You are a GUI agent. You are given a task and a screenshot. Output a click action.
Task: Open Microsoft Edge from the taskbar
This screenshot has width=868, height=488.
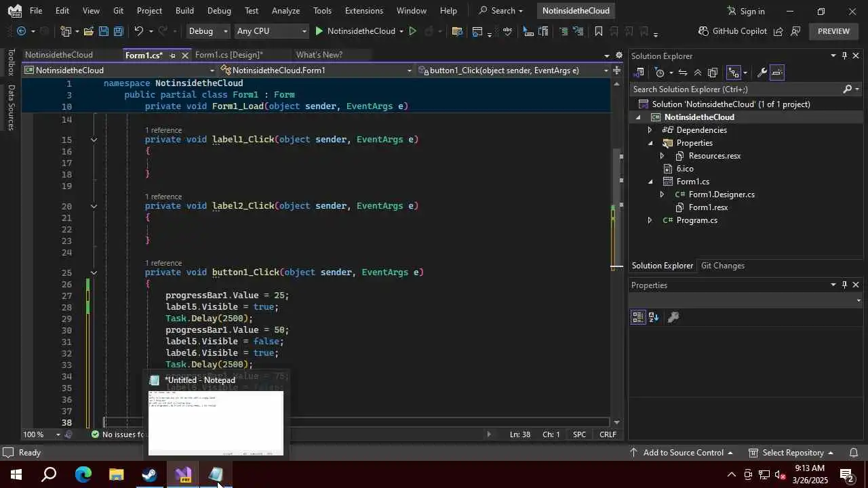pos(83,474)
